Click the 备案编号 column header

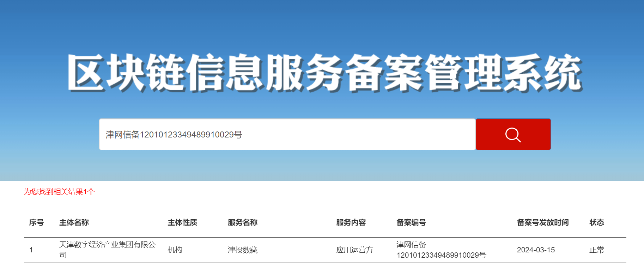pos(411,222)
